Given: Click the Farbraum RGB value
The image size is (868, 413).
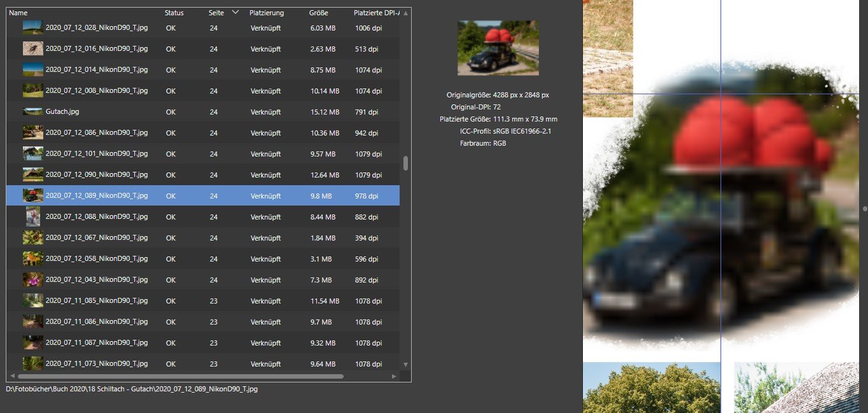Looking at the screenshot, I should [500, 143].
